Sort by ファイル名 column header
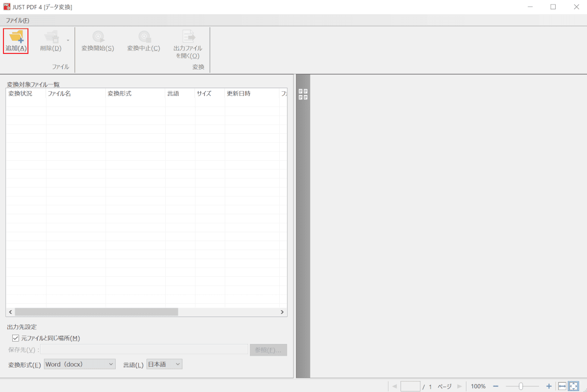587x392 pixels. point(75,94)
